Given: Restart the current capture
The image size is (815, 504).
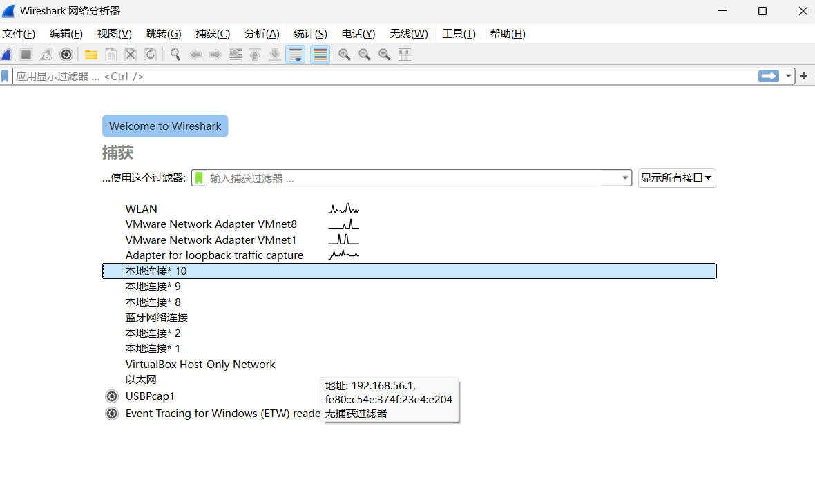Looking at the screenshot, I should pyautogui.click(x=46, y=55).
